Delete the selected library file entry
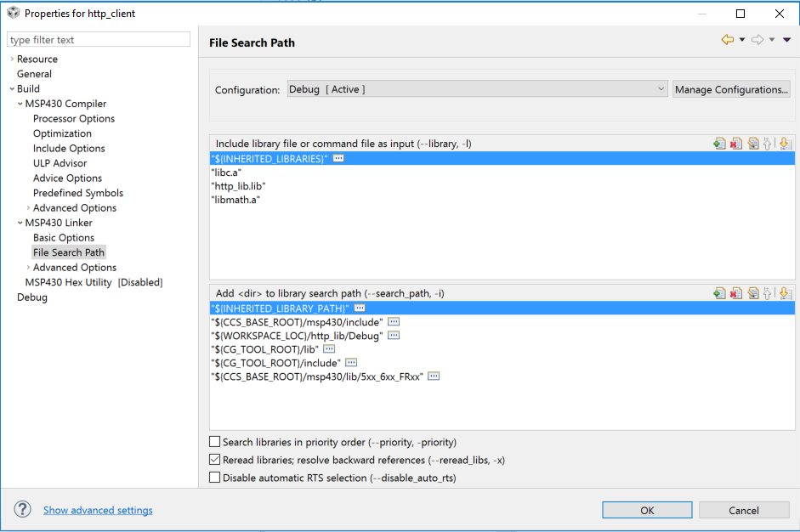800x532 pixels. click(736, 144)
